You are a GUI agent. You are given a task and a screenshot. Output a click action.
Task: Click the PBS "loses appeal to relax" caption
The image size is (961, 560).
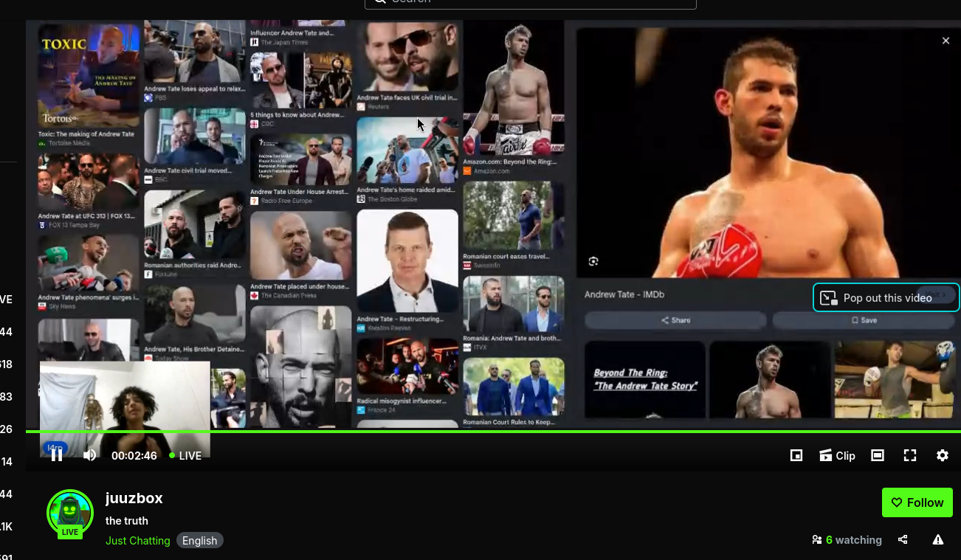click(x=195, y=89)
